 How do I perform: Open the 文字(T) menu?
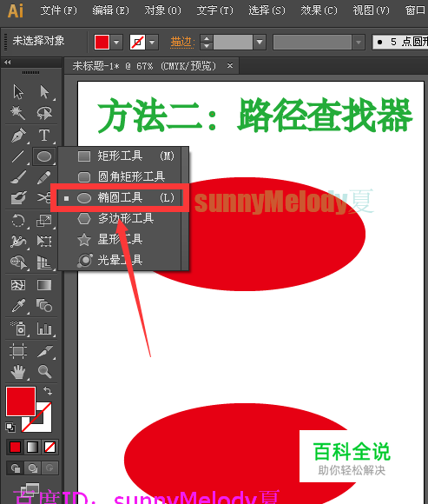click(214, 10)
